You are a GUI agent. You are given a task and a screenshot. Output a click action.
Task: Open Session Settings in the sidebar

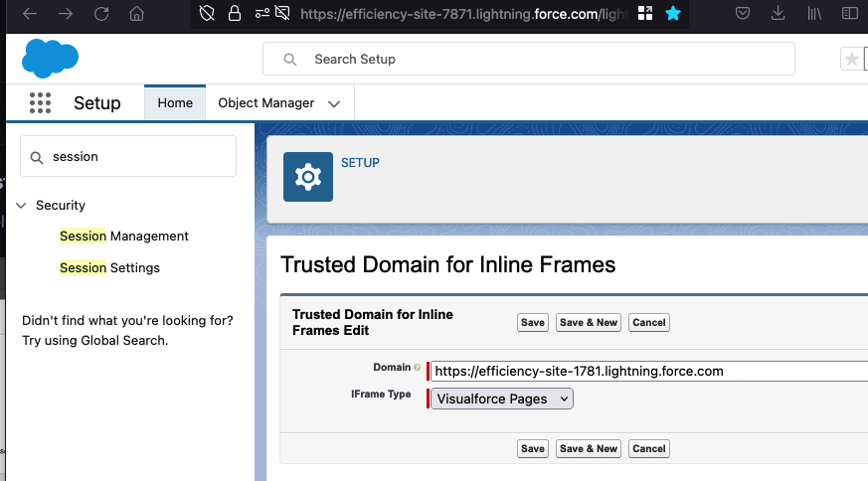(109, 268)
